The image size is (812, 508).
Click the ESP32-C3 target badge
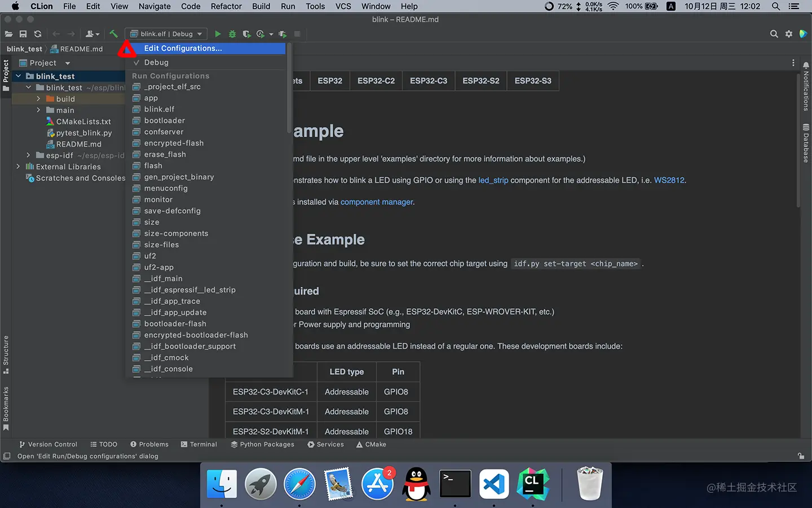[x=429, y=81]
